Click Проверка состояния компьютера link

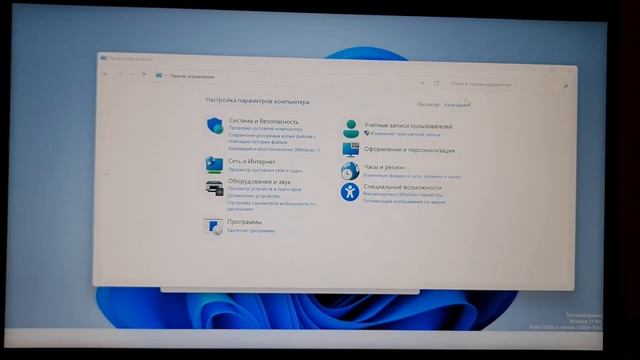pyautogui.click(x=265, y=129)
